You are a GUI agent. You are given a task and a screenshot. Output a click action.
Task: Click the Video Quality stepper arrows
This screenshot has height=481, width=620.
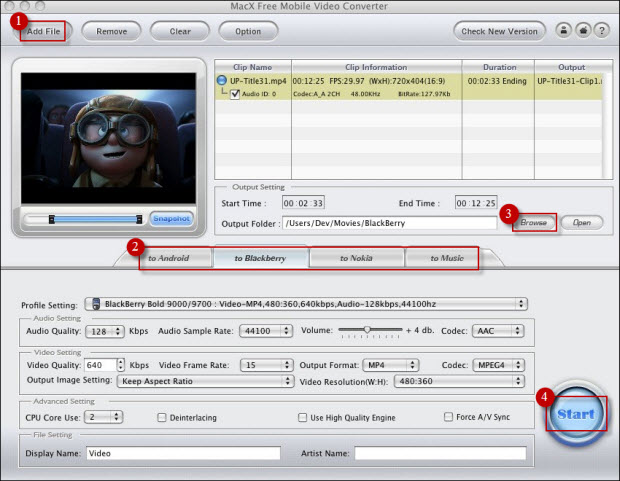pyautogui.click(x=121, y=365)
